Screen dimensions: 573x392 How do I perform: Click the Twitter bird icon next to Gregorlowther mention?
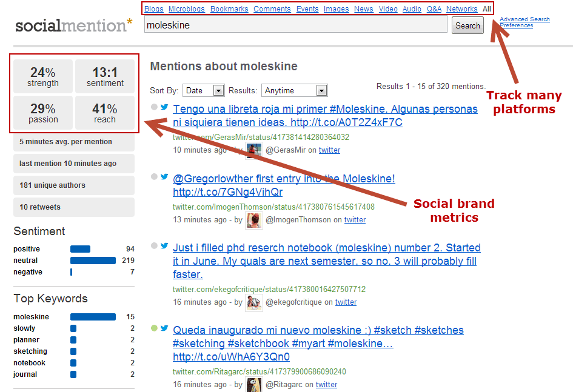[164, 177]
